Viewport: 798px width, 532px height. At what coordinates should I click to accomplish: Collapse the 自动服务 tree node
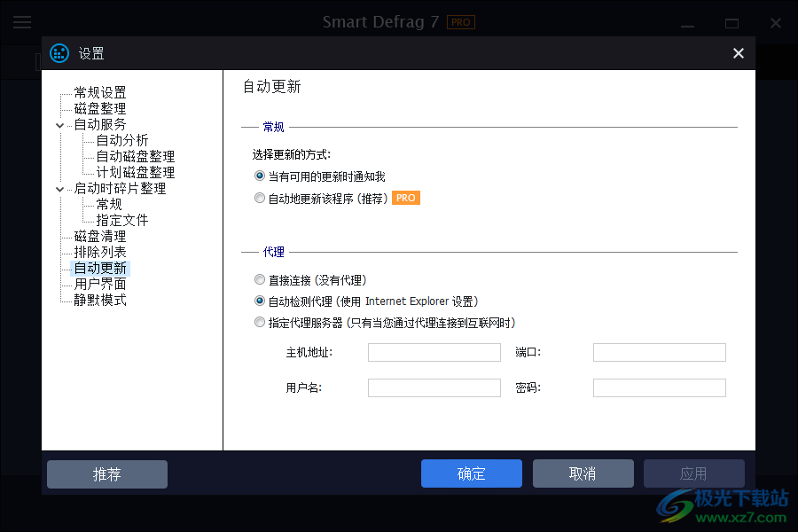tap(59, 125)
